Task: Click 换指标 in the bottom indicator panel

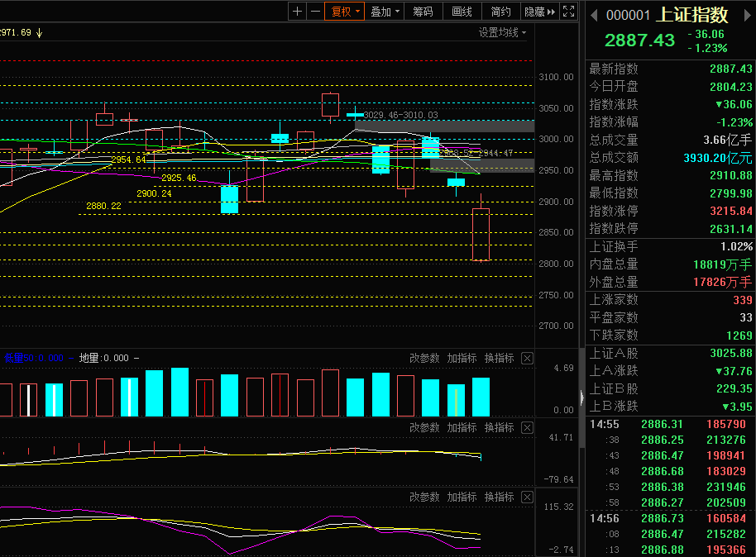Action: [x=499, y=497]
